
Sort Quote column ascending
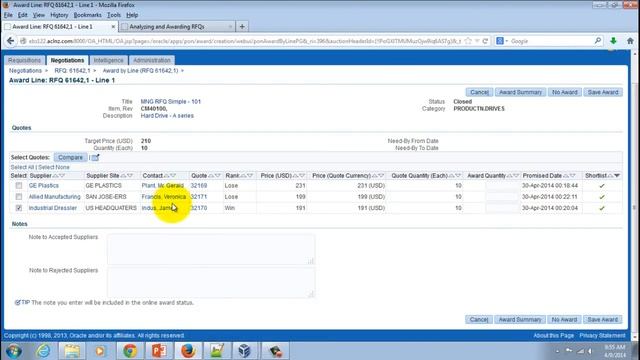click(211, 176)
